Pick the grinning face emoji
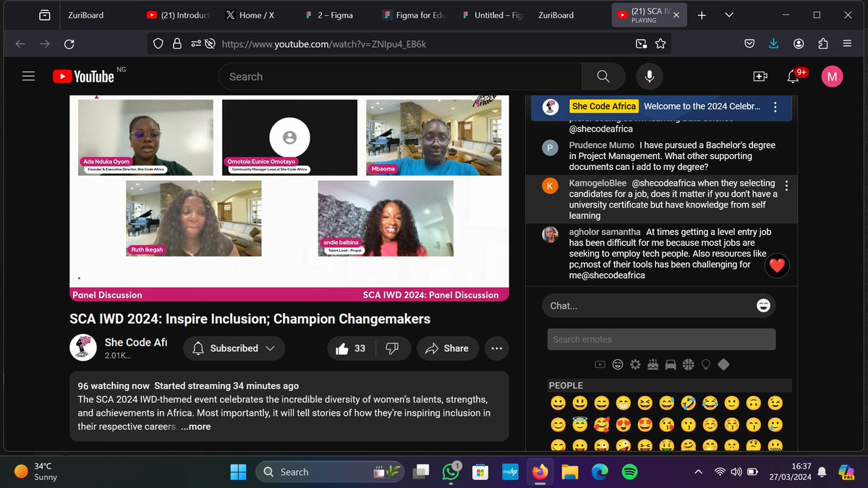 pyautogui.click(x=558, y=403)
